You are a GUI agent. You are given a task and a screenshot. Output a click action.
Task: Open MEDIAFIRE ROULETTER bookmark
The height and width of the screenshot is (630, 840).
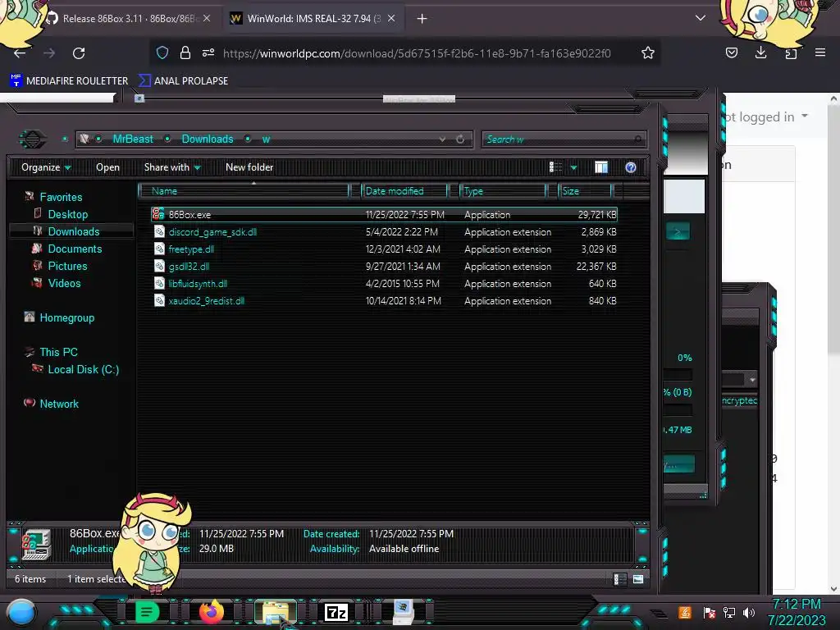click(69, 81)
